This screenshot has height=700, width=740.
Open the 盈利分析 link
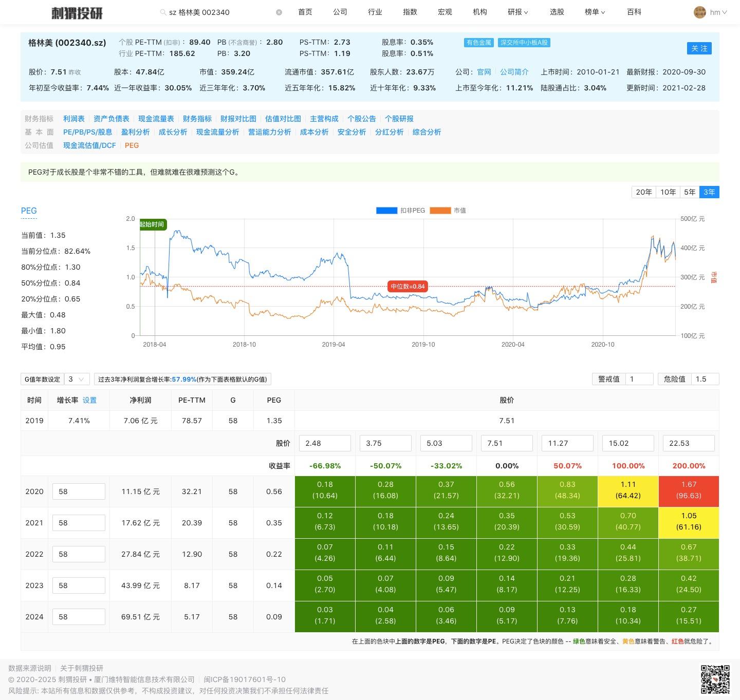point(136,132)
